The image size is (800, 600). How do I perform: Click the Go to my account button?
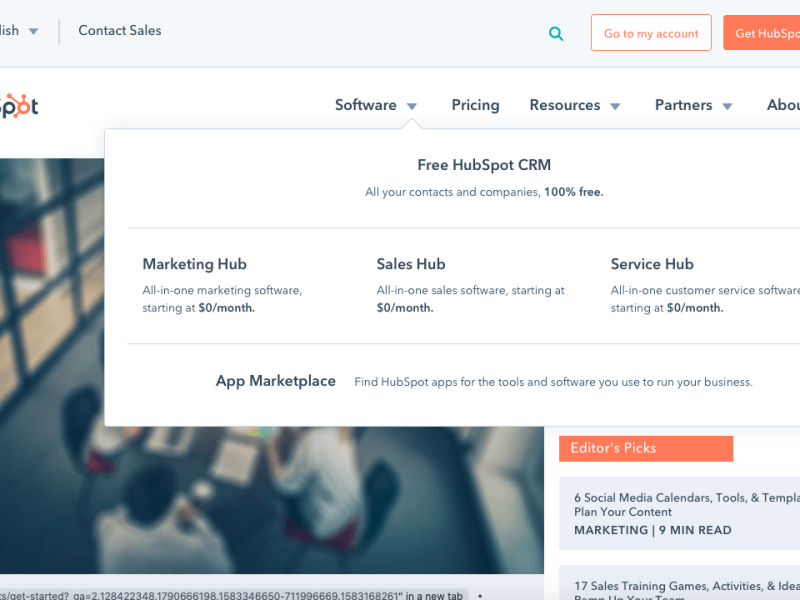[x=651, y=33]
